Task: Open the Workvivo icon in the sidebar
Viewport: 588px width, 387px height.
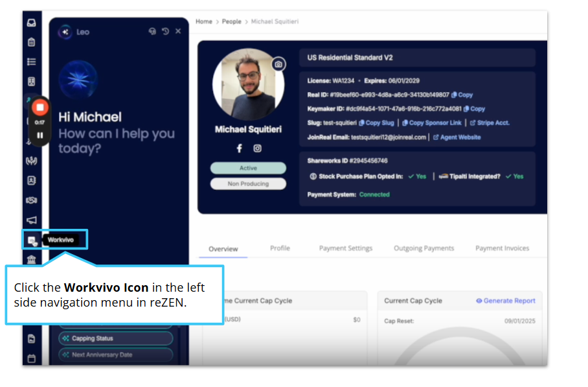Action: point(32,240)
